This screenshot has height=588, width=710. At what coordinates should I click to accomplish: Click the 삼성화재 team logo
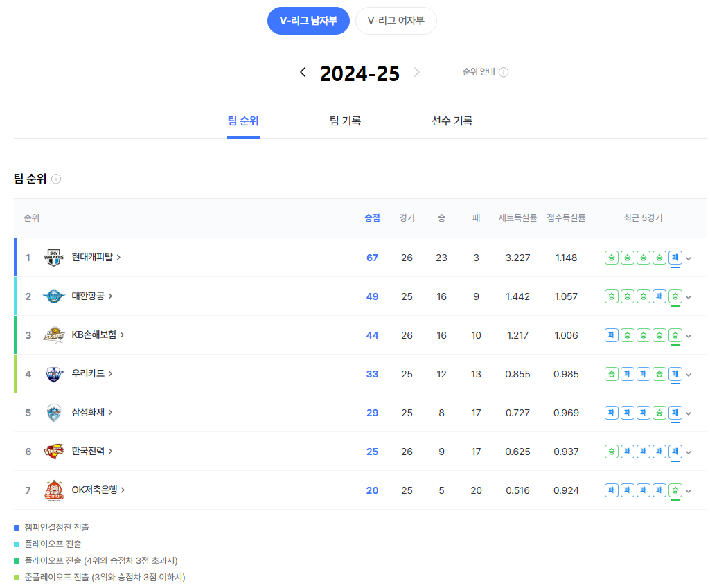pyautogui.click(x=55, y=412)
